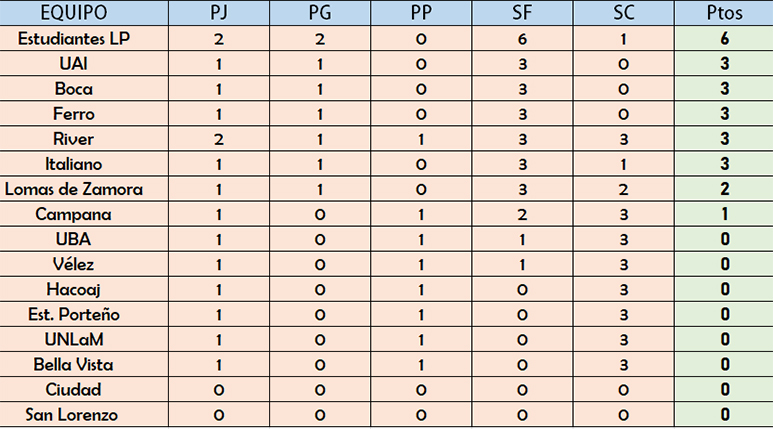Select the SC column header
The height and width of the screenshot is (429, 773).
[x=623, y=12]
